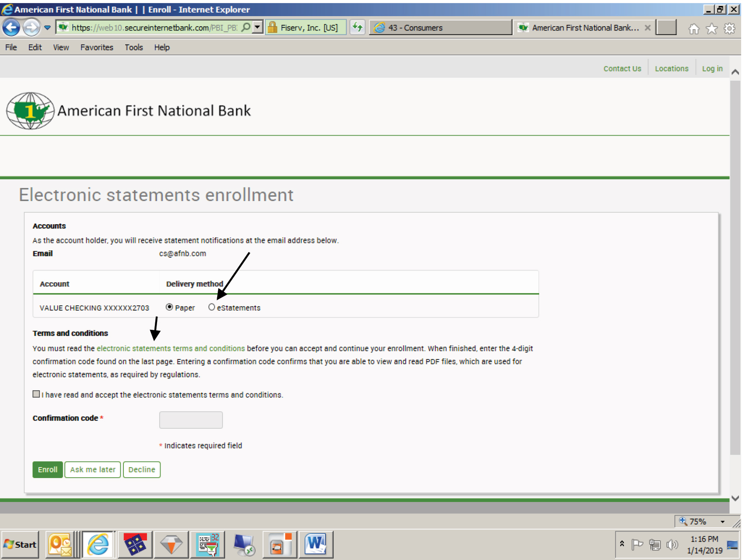Viewport: 742px width, 560px height.
Task: Open Favorites star icon
Action: [x=711, y=29]
